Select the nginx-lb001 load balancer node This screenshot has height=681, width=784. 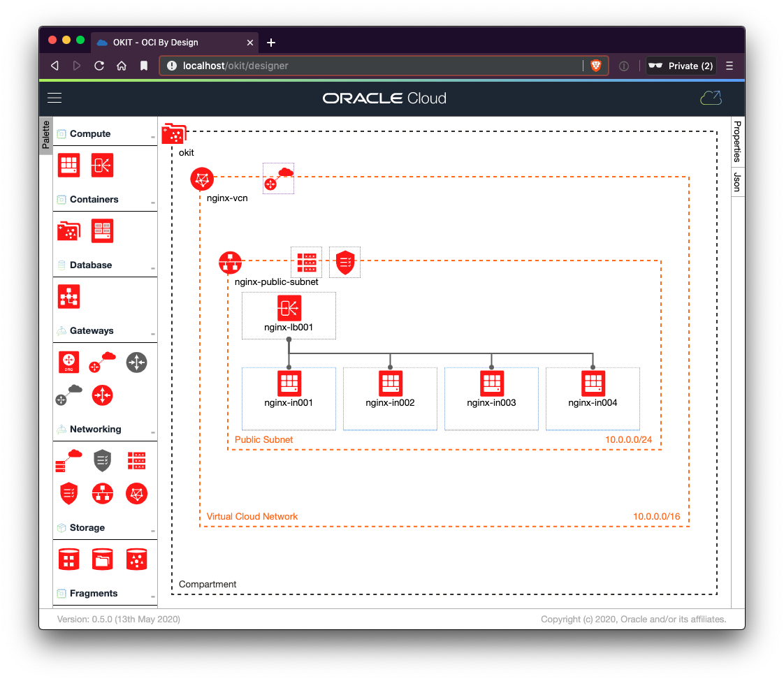pyautogui.click(x=289, y=307)
